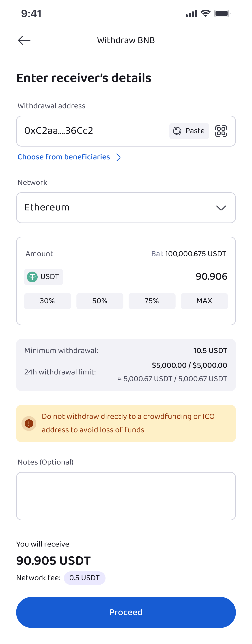Open the Ethereum network dropdown
This screenshot has width=252, height=644.
(x=126, y=207)
